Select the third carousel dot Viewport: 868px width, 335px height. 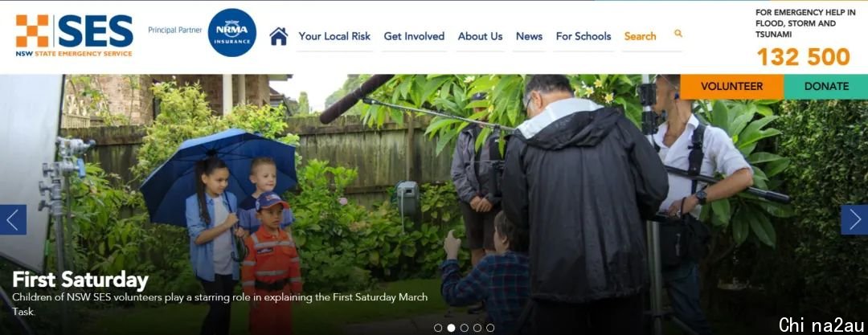coord(464,328)
